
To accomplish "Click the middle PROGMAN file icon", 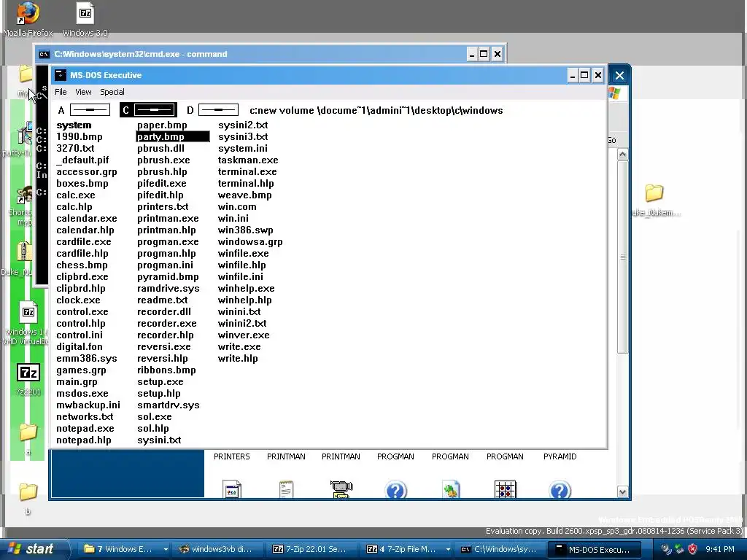I will [x=451, y=489].
